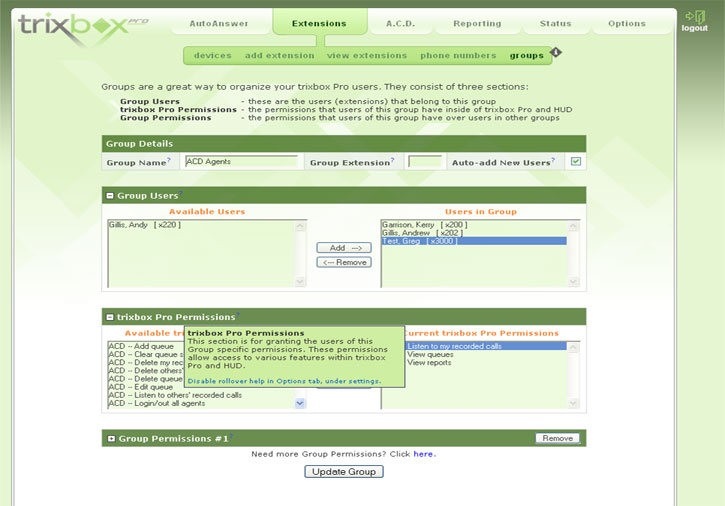725x506 pixels.
Task: Open the Extensions tab
Action: (x=319, y=24)
